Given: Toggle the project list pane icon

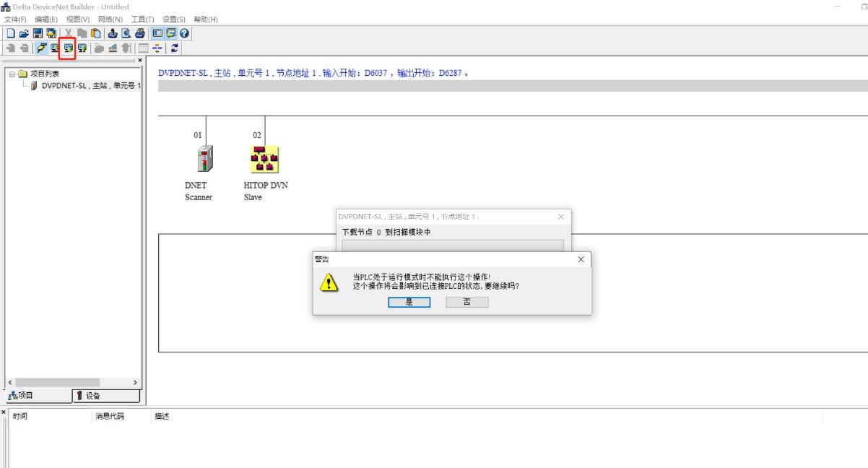Looking at the screenshot, I should click(x=157, y=33).
